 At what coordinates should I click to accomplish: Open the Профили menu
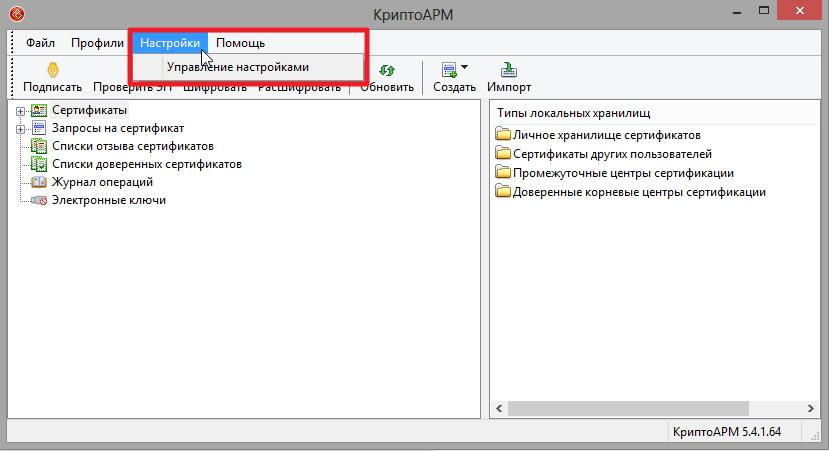tap(97, 43)
